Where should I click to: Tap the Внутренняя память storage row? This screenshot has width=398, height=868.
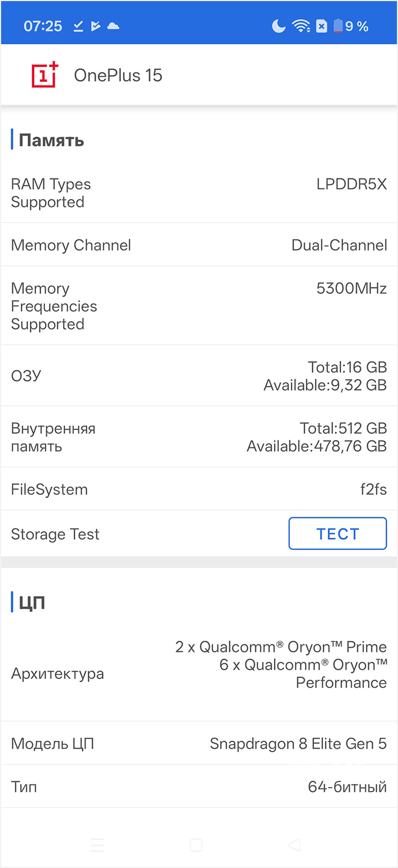199,437
